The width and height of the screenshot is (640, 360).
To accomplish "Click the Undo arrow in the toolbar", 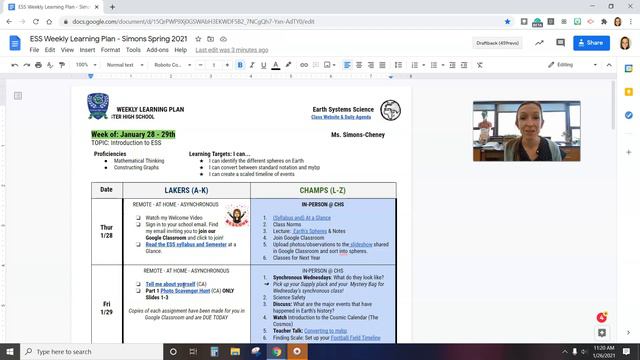I will (x=15, y=65).
